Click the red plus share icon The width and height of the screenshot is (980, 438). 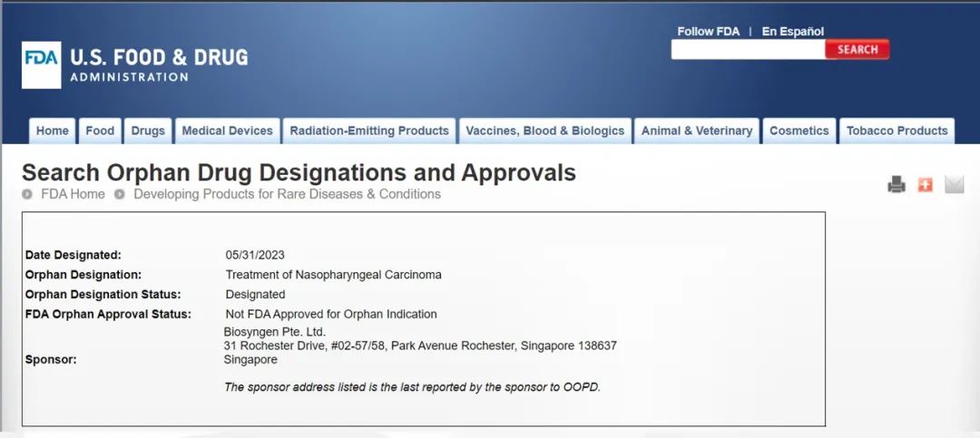tap(925, 185)
